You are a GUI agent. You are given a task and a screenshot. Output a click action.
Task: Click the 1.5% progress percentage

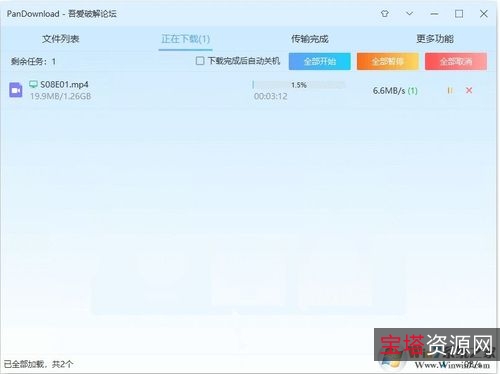point(299,85)
